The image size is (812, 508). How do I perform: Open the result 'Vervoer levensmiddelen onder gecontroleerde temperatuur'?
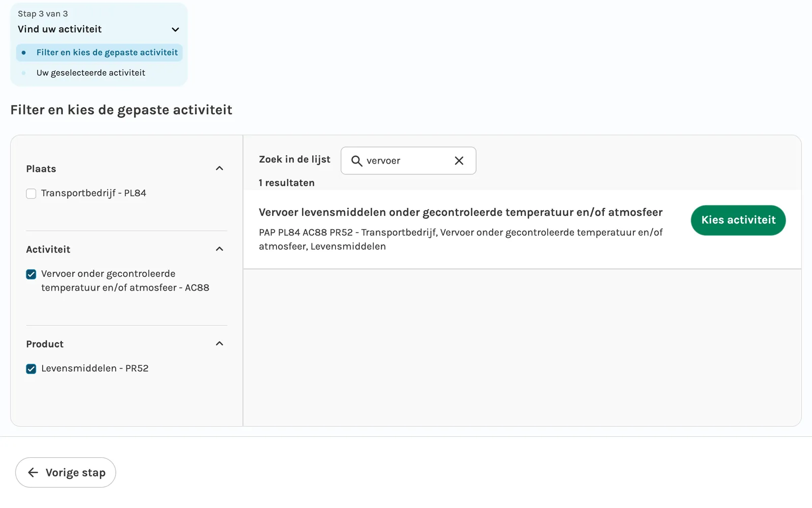tap(460, 212)
